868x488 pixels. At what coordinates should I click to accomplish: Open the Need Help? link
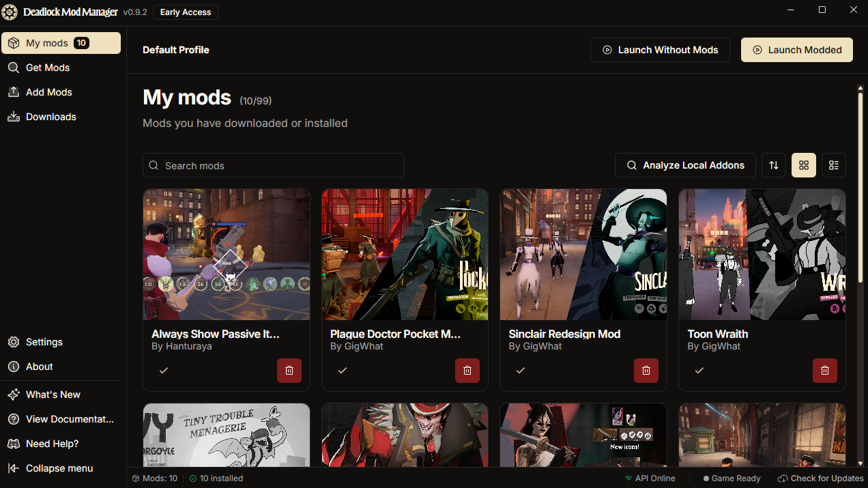[x=61, y=444]
